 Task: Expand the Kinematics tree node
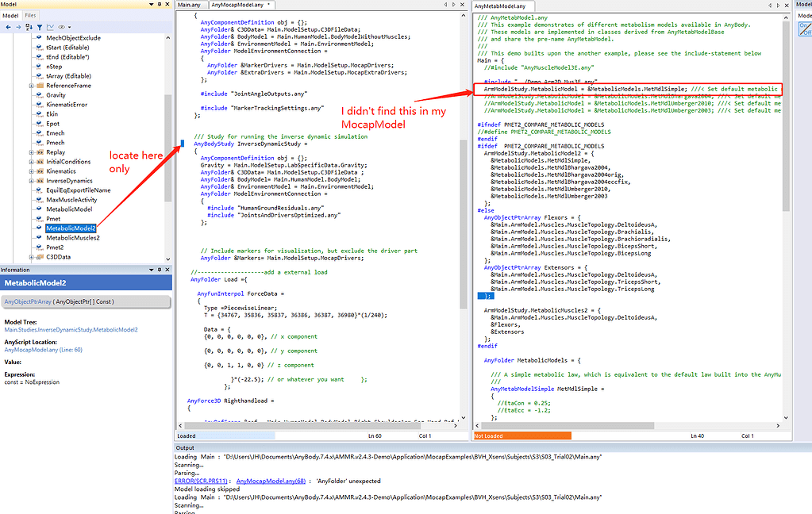click(x=31, y=171)
